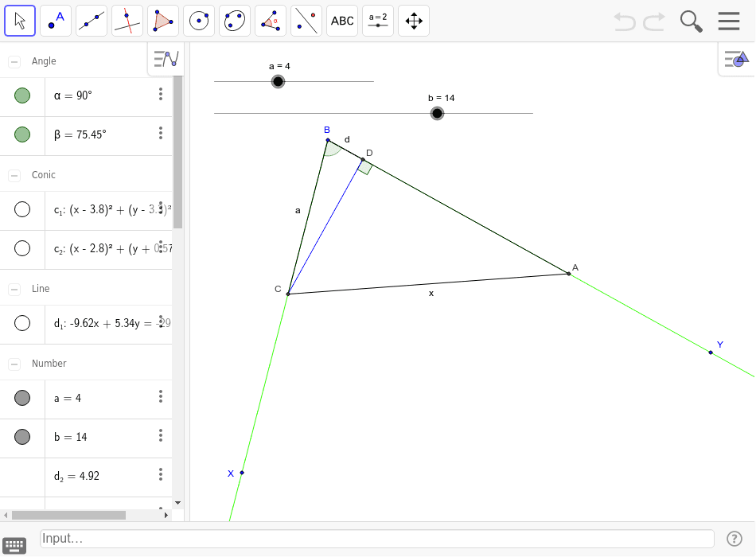Click the slider a handle
756x557 pixels.
click(x=278, y=81)
